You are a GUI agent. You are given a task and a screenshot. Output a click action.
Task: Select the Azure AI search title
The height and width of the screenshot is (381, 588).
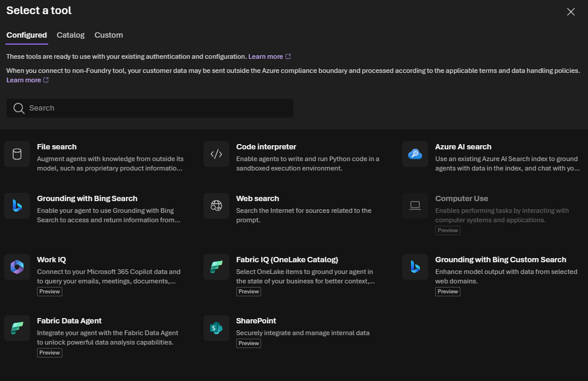point(463,146)
